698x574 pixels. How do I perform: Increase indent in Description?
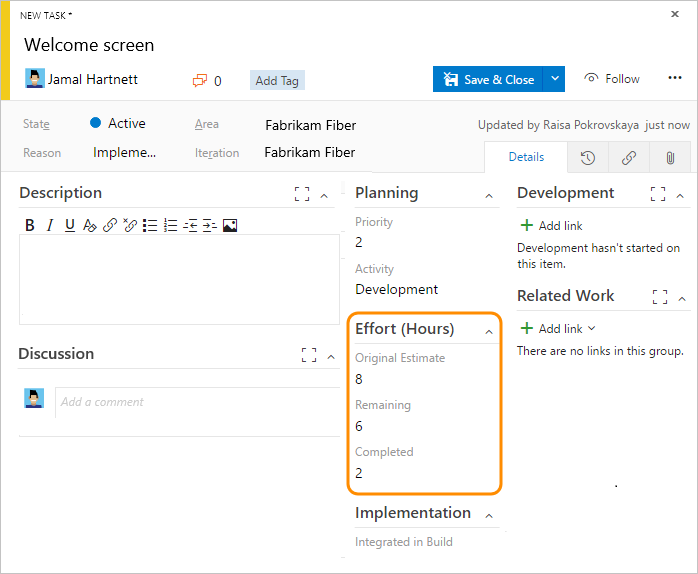[x=210, y=225]
